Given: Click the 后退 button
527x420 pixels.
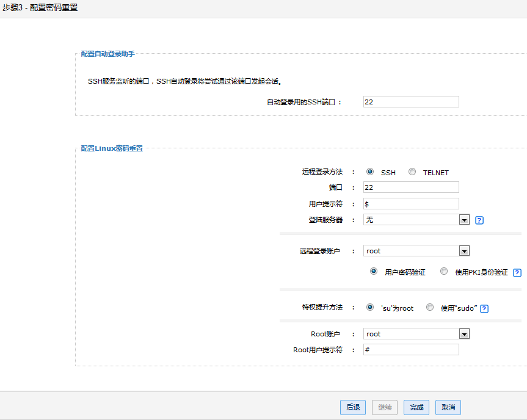Looking at the screenshot, I should point(353,407).
